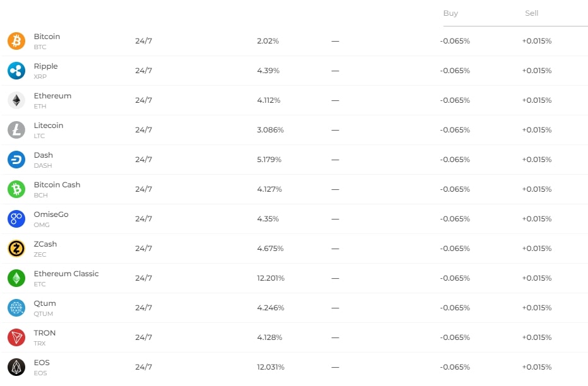Click the OmiseGo logo icon
This screenshot has height=386, width=588.
coord(16,219)
